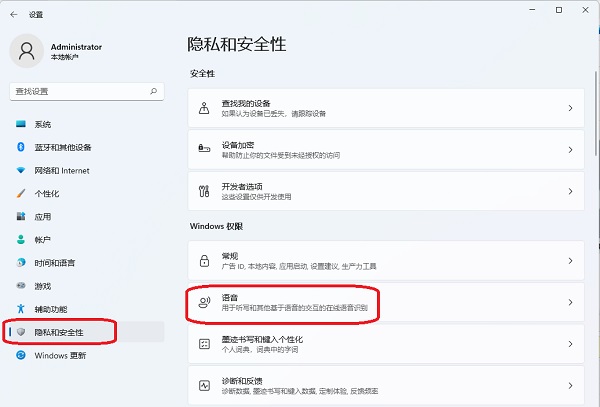
Task: Click the Bluetooth sidebar icon
Action: coord(20,147)
